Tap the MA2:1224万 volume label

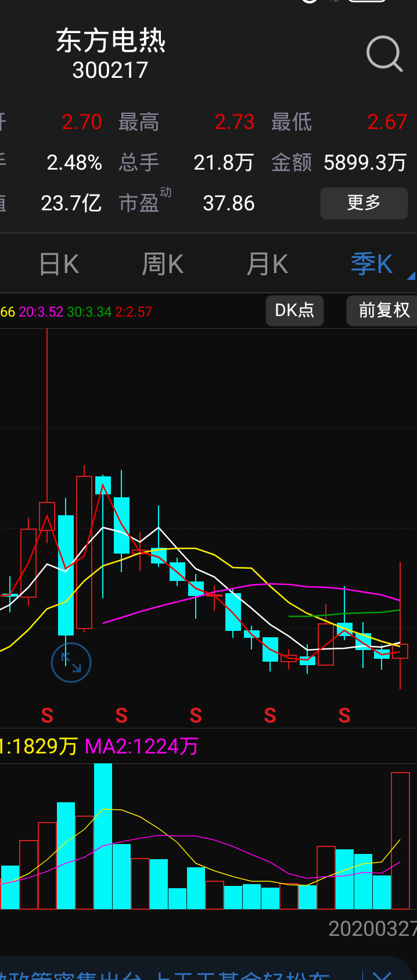[x=142, y=746]
